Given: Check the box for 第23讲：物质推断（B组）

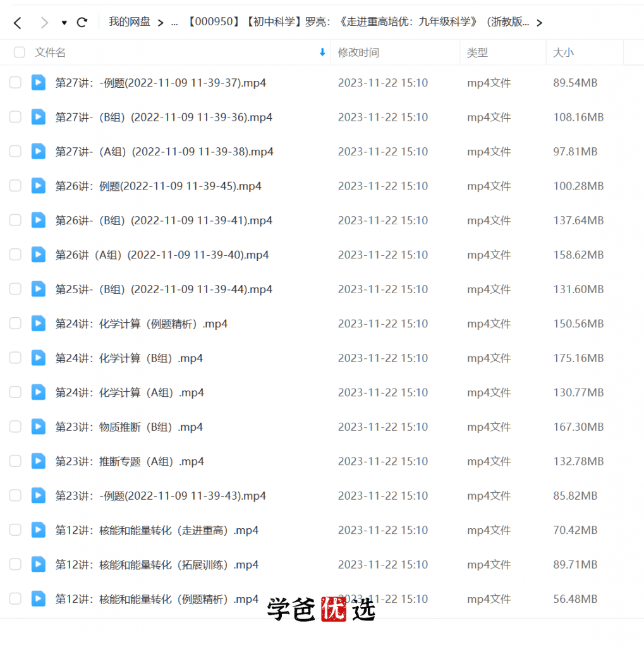Looking at the screenshot, I should [x=15, y=426].
